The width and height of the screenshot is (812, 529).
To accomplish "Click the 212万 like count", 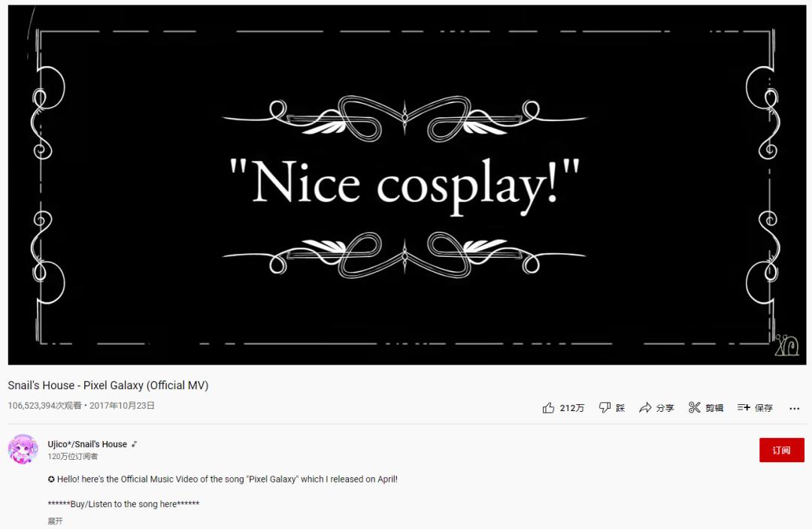I will click(x=572, y=408).
